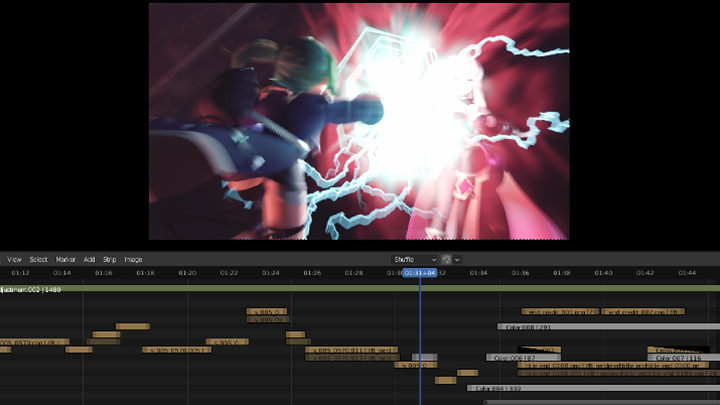Open the Strip menu
Image resolution: width=720 pixels, height=405 pixels.
pos(109,259)
